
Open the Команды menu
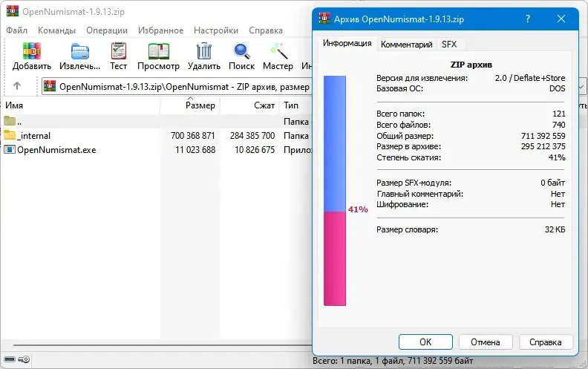tap(56, 30)
